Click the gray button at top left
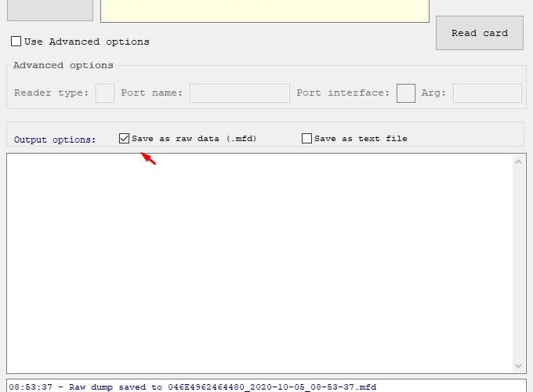 pyautogui.click(x=50, y=10)
